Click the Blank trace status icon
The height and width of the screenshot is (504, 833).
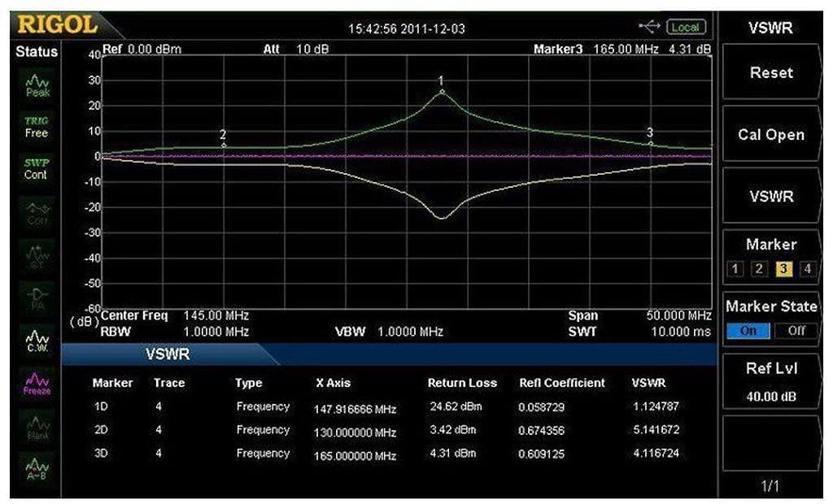point(37,426)
